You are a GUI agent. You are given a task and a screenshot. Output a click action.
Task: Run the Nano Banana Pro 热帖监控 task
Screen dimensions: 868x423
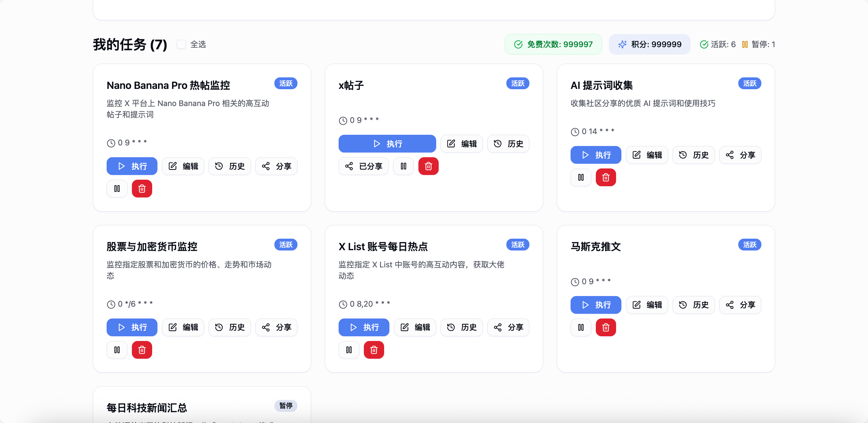click(132, 166)
